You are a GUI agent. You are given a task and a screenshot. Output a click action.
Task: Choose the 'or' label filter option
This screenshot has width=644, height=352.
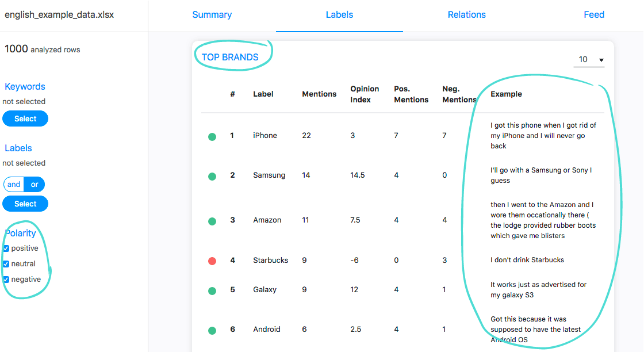click(34, 185)
